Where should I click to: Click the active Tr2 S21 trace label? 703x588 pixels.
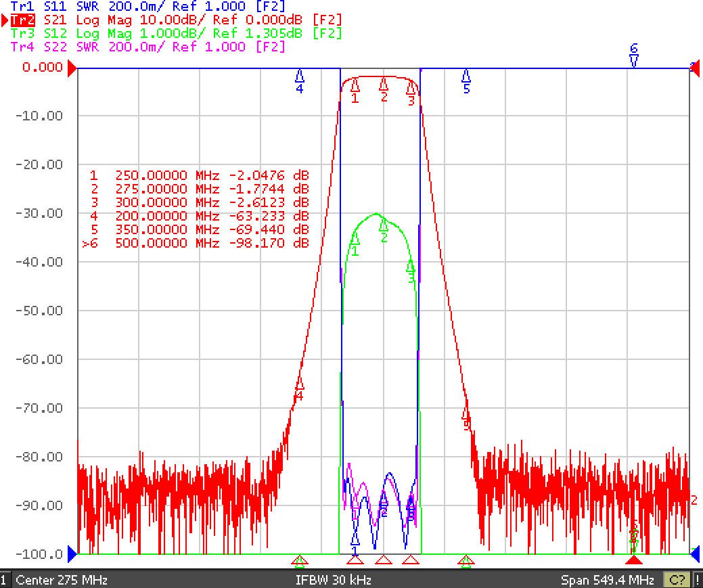tap(176, 20)
